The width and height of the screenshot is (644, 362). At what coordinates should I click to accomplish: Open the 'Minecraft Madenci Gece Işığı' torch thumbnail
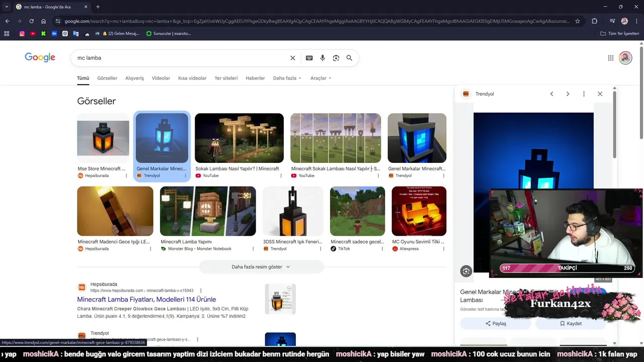coord(115,211)
